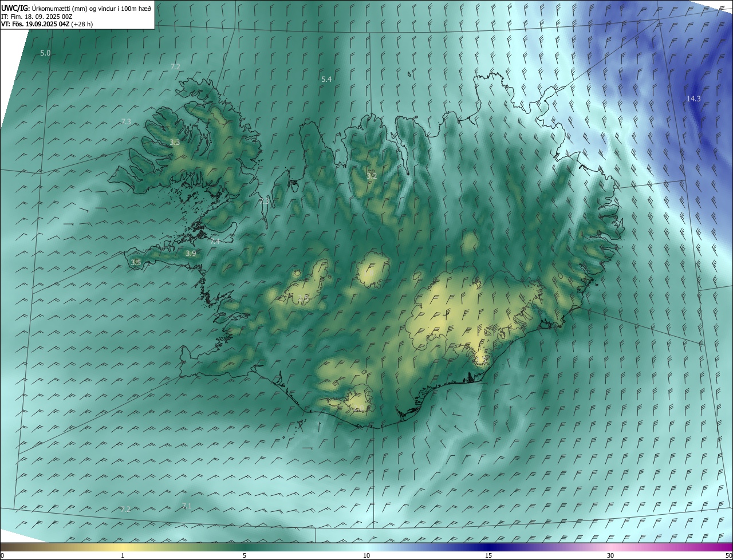Select the 'UWC/IG:' source label
733x560 pixels.
(15, 8)
